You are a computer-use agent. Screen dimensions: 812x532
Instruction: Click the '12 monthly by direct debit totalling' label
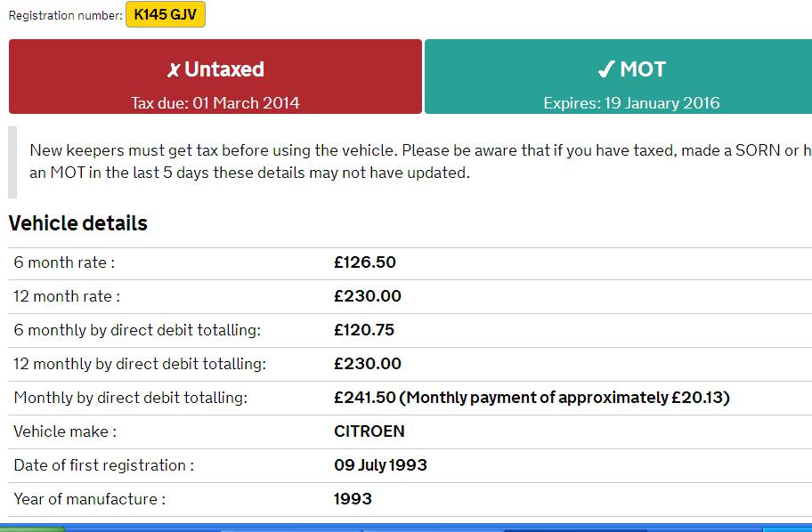140,364
